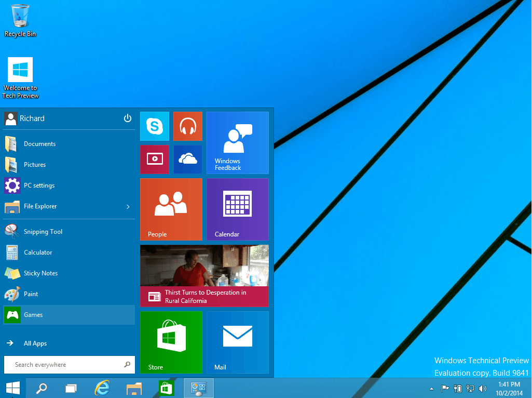532x398 pixels.
Task: Open the Windows Feedback tile
Action: (x=238, y=143)
